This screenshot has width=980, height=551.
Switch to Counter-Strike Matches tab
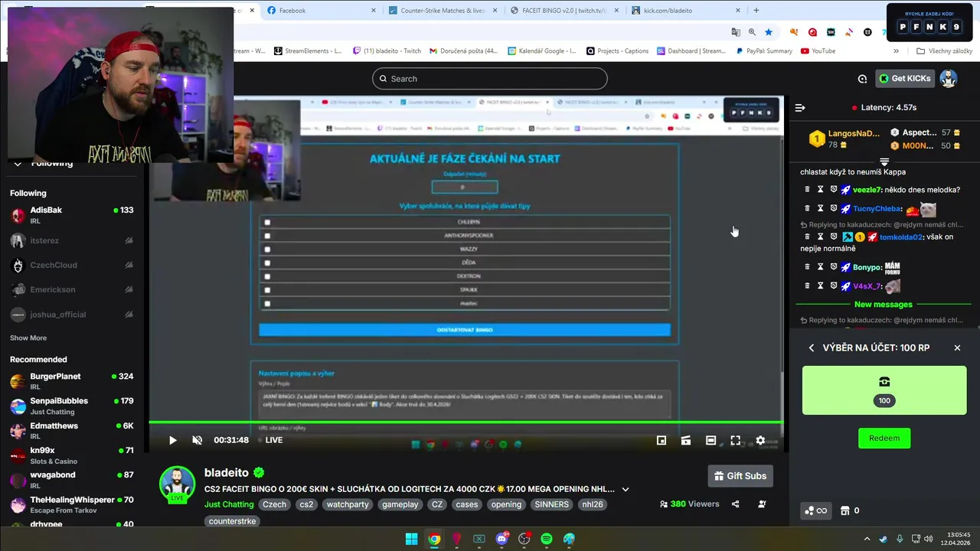pos(443,11)
